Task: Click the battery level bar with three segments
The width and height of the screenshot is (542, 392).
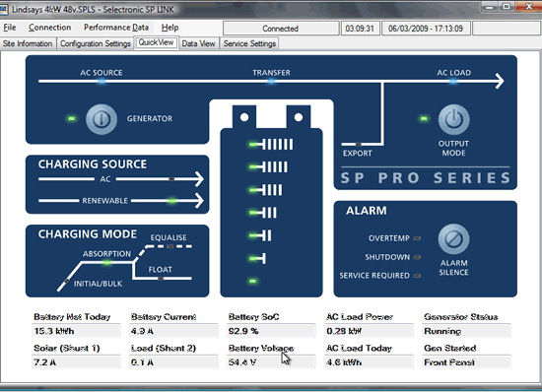Action: pos(263,213)
